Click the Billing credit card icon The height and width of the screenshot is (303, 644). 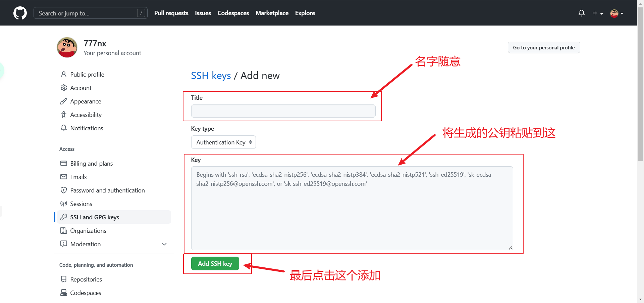64,163
